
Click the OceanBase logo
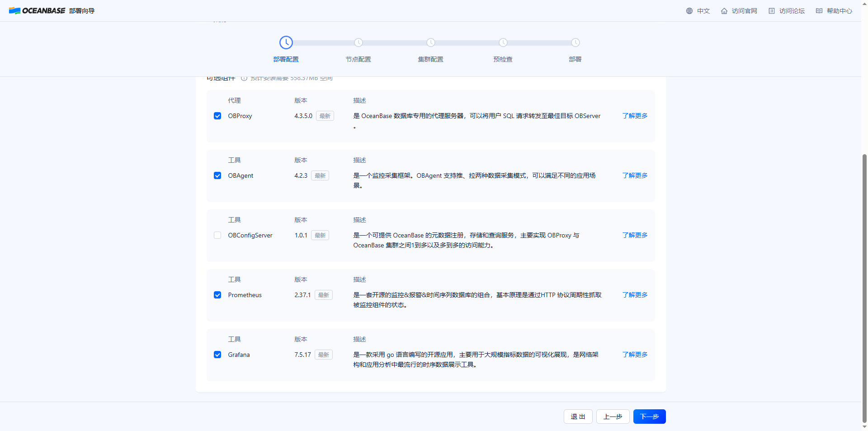point(37,11)
